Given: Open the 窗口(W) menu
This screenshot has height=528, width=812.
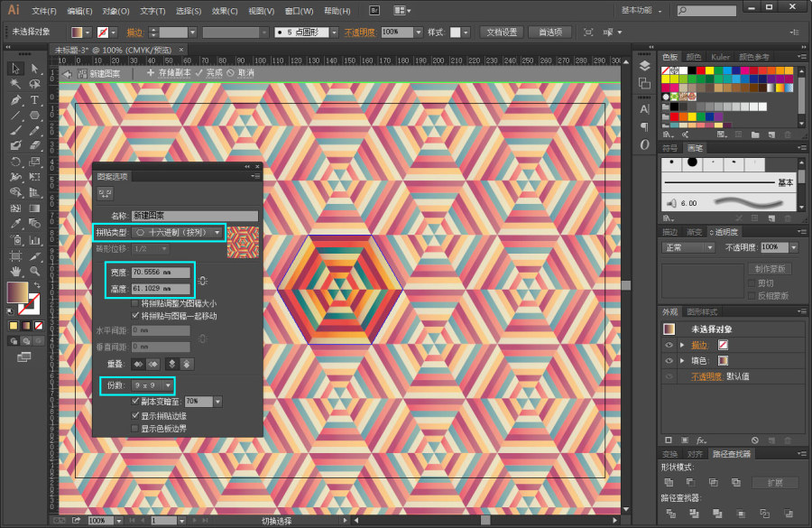Looking at the screenshot, I should [x=299, y=11].
